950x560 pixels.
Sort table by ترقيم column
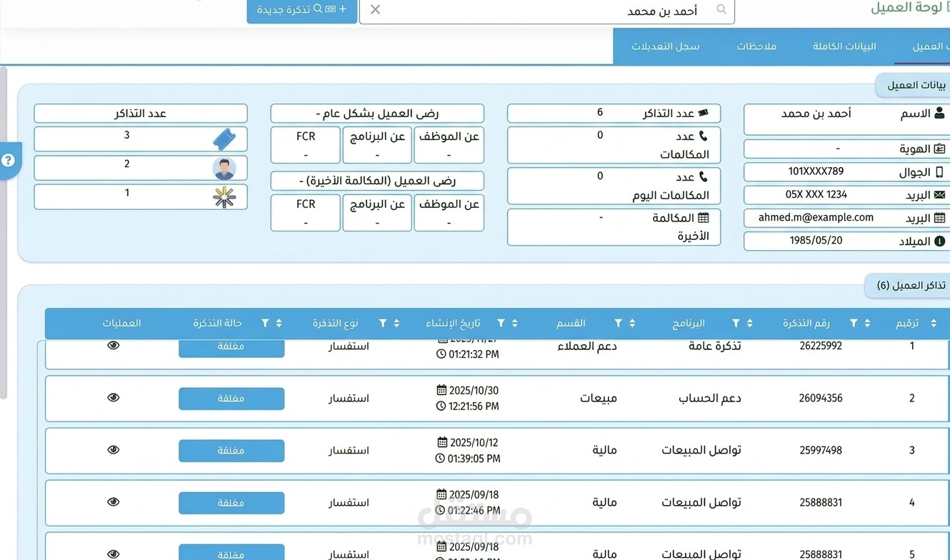click(934, 324)
